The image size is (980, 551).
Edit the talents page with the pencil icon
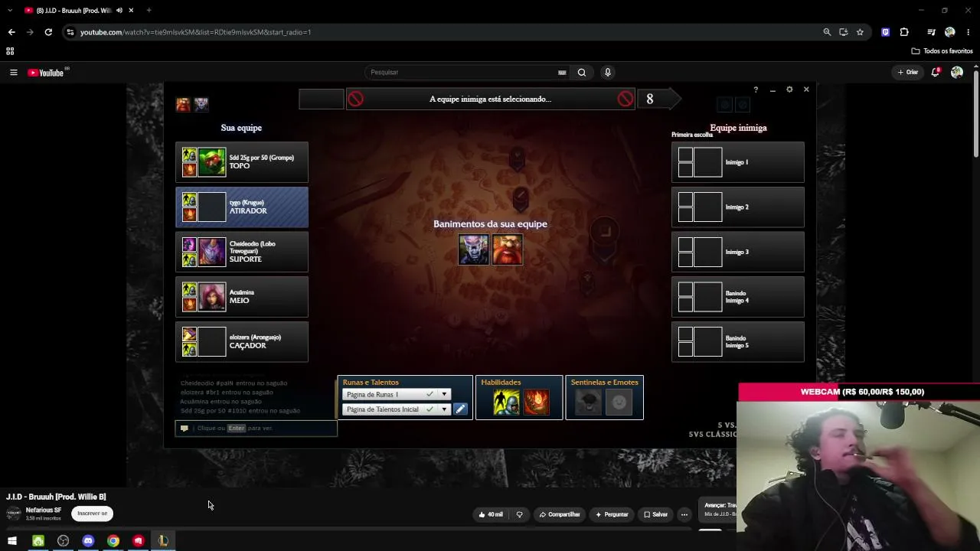460,409
